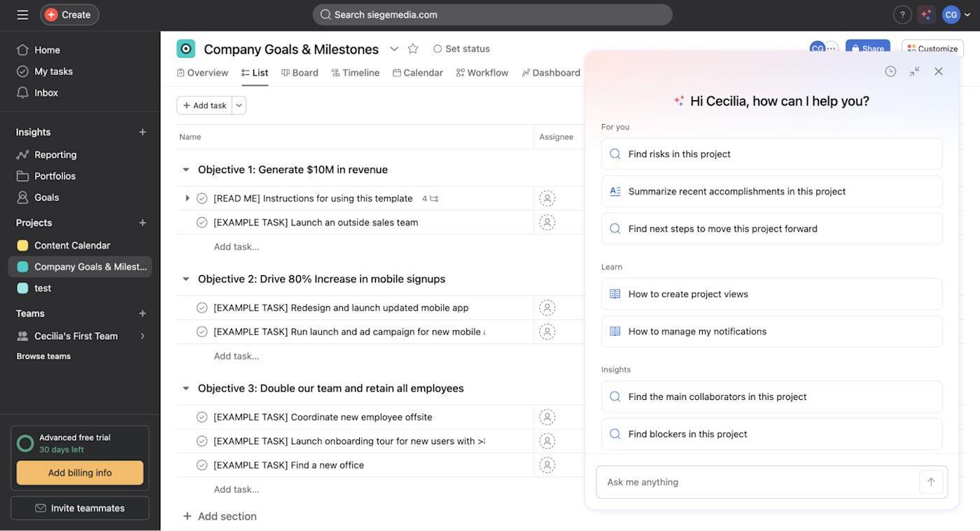
Task: Switch to Board tab
Action: coord(300,73)
